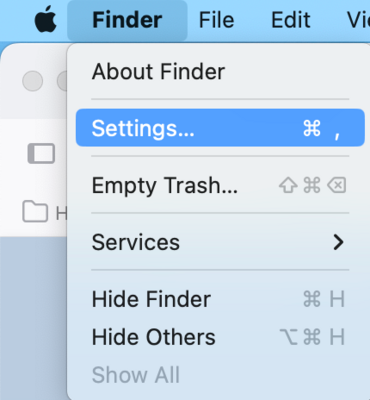Click the command symbol beside Settings

pyautogui.click(x=312, y=128)
